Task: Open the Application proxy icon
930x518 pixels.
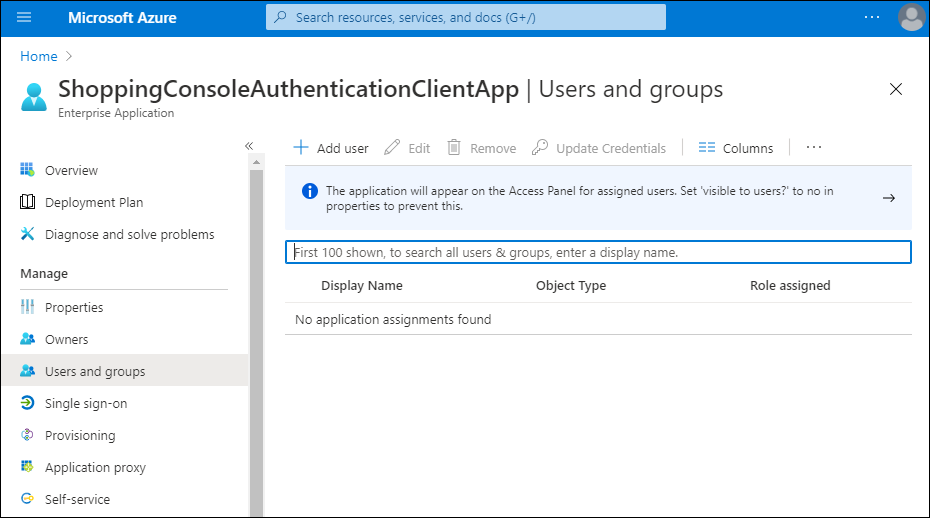Action: pos(28,467)
